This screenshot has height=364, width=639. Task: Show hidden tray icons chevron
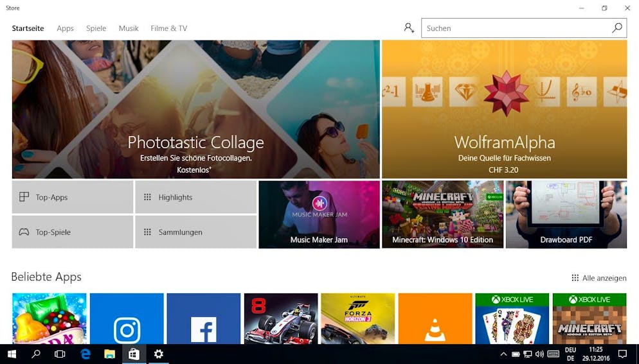[504, 354]
